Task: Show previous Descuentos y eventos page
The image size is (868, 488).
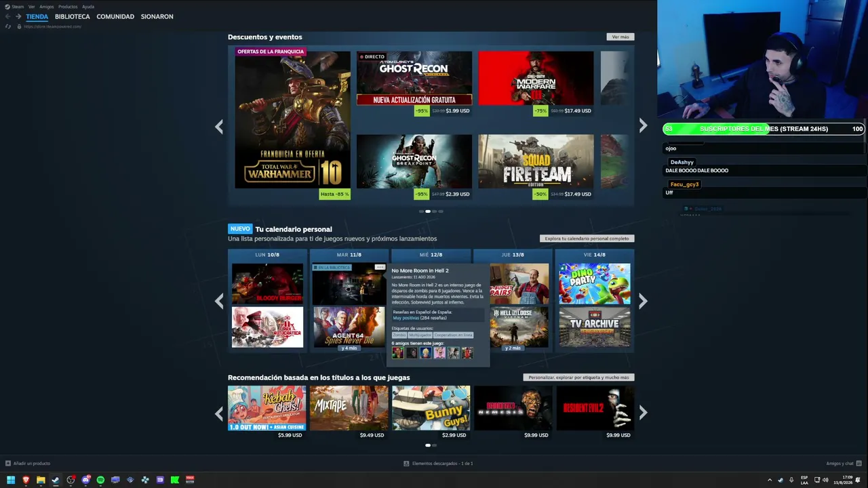Action: pos(219,127)
